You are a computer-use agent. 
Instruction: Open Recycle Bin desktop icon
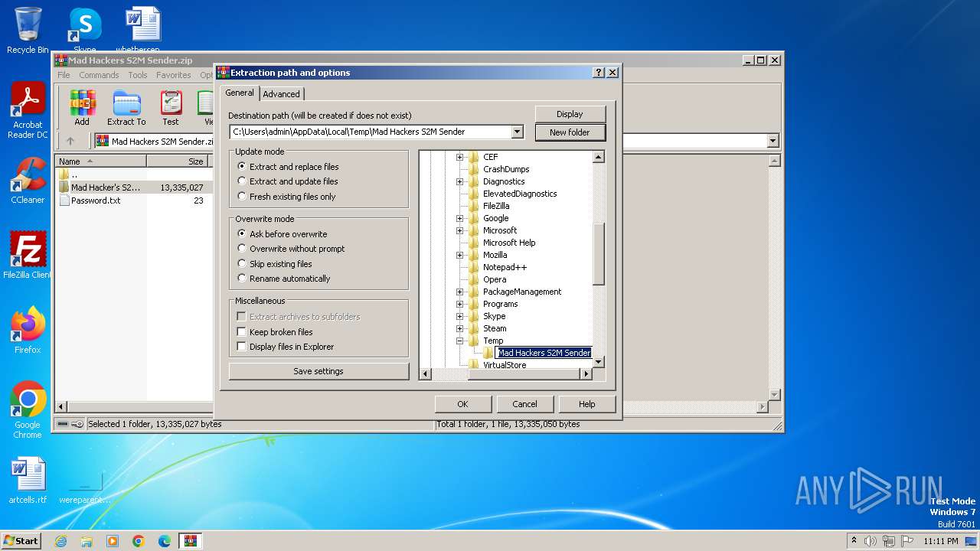(x=28, y=30)
